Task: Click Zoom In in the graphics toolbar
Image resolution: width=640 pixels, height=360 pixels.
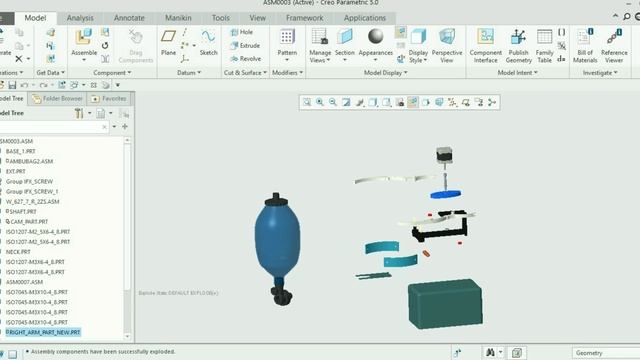Action: [320, 102]
